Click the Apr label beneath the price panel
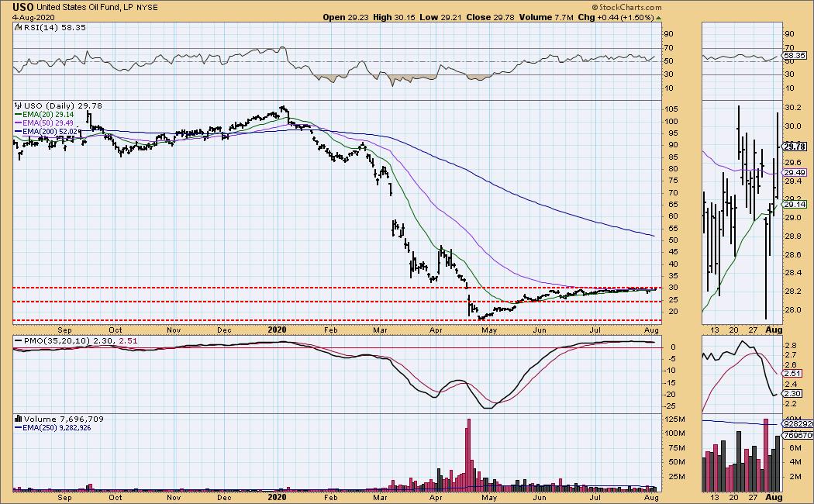 (x=436, y=330)
